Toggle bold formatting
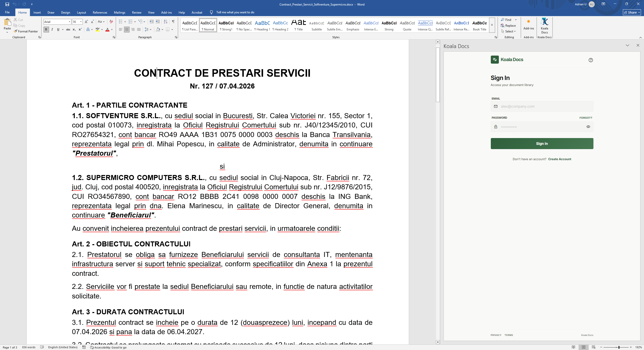The height and width of the screenshot is (350, 644). click(x=46, y=29)
